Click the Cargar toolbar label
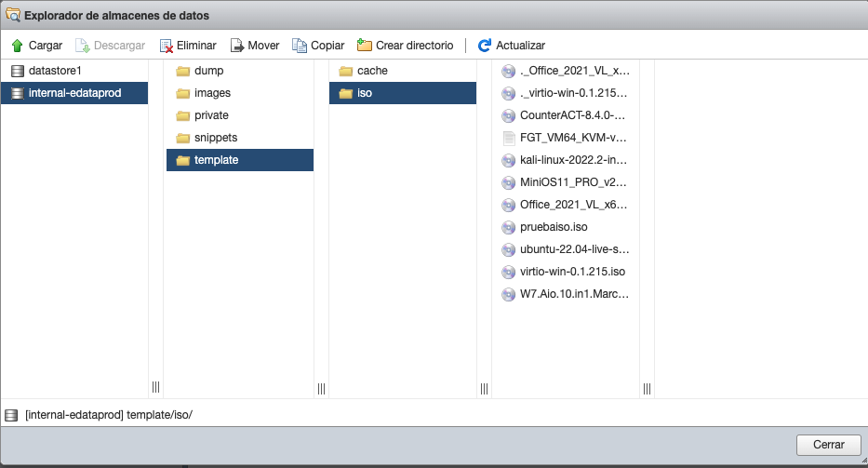Image resolution: width=868 pixels, height=468 pixels. pos(46,46)
